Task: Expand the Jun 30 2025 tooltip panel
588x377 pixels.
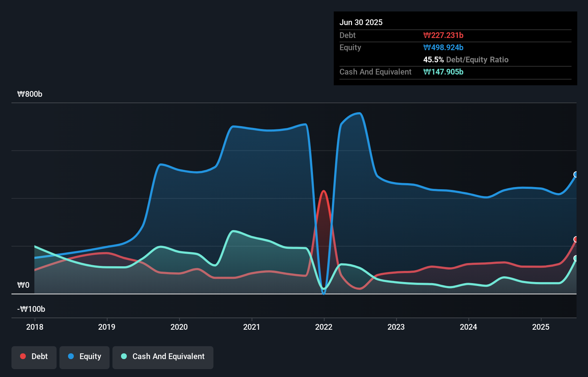Action: click(361, 22)
